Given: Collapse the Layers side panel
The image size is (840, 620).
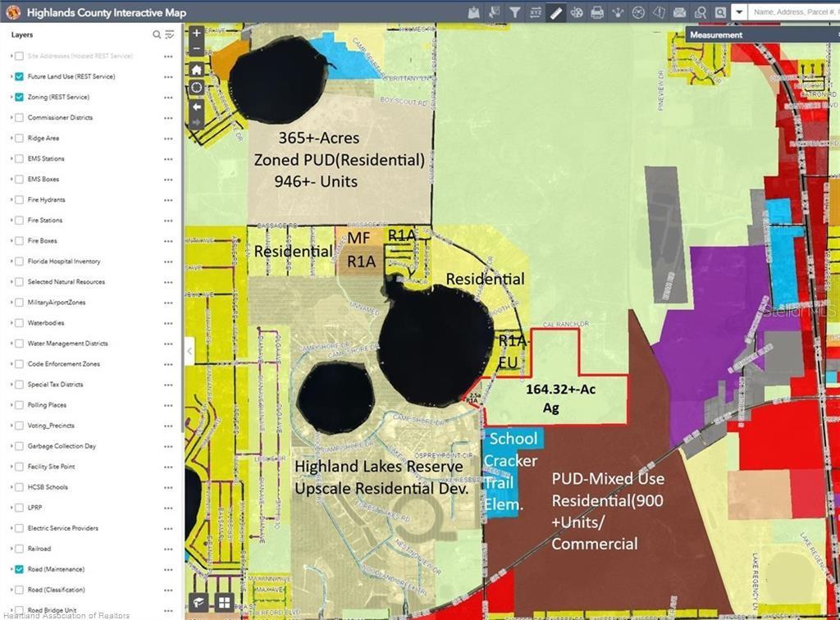Looking at the screenshot, I should pos(189,351).
